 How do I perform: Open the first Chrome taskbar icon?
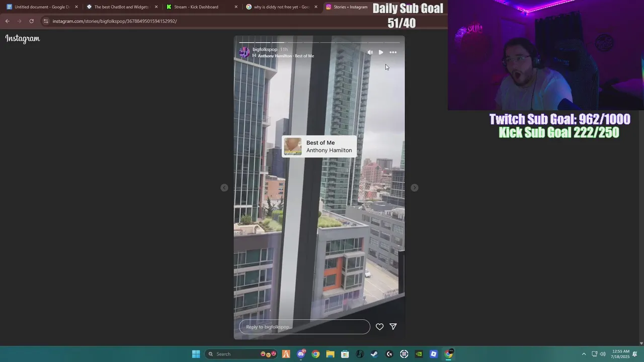[315, 354]
